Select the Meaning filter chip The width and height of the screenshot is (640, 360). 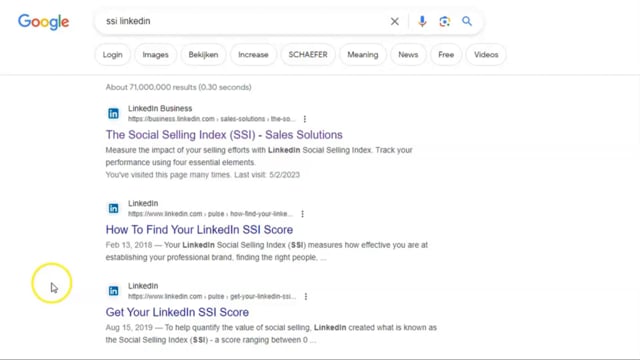coord(362,54)
